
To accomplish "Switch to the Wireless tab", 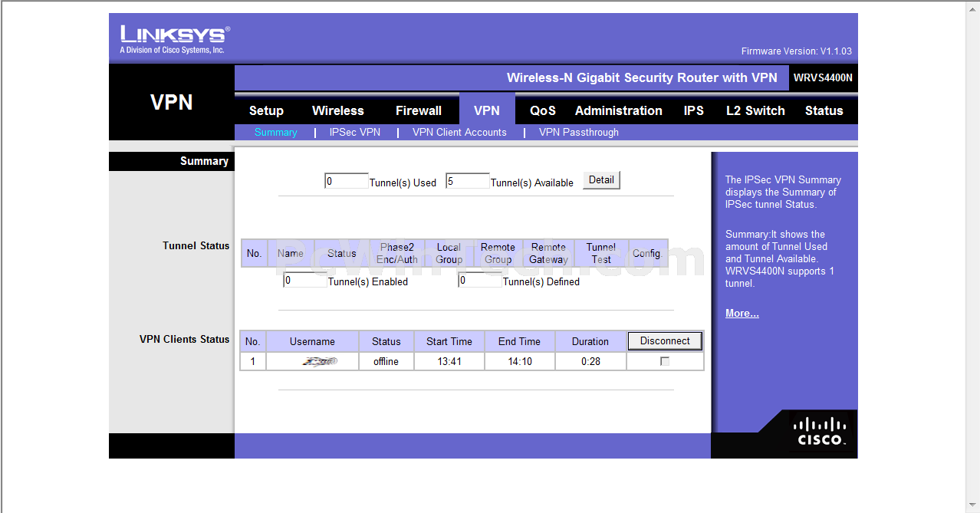I will coord(338,110).
